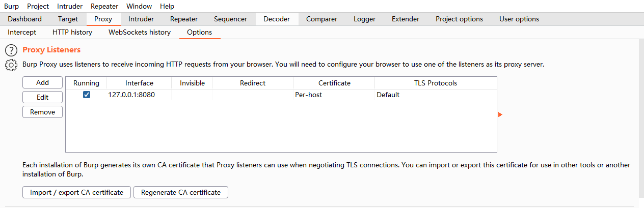Switch to the Repeater tab
Screen dimensions: 644x208
pyautogui.click(x=183, y=19)
